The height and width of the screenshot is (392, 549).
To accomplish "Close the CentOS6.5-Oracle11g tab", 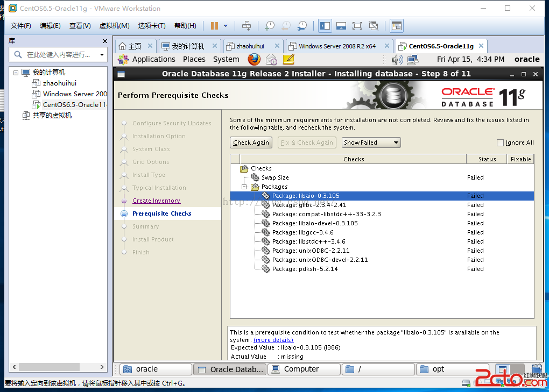I will pos(481,46).
